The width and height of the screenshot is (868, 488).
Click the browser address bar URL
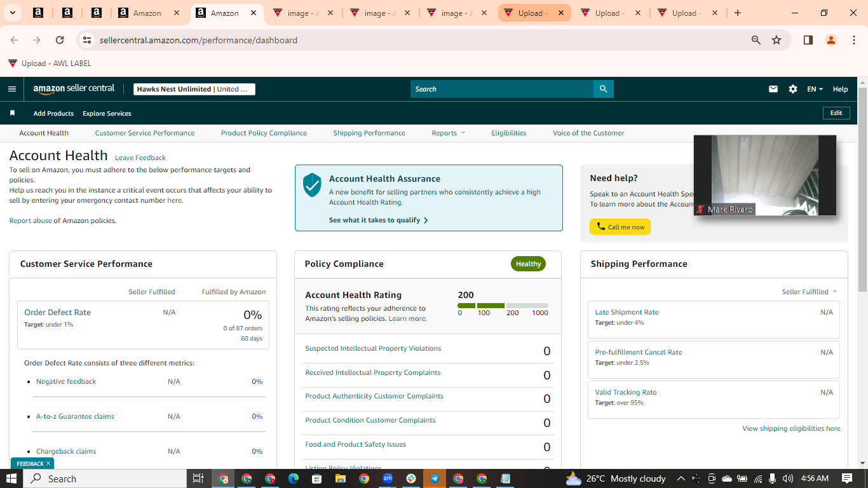tap(198, 40)
